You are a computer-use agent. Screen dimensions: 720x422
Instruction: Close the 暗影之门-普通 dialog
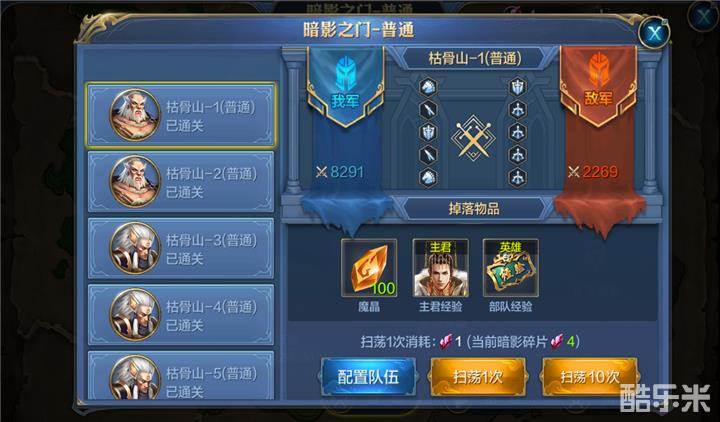point(654,33)
